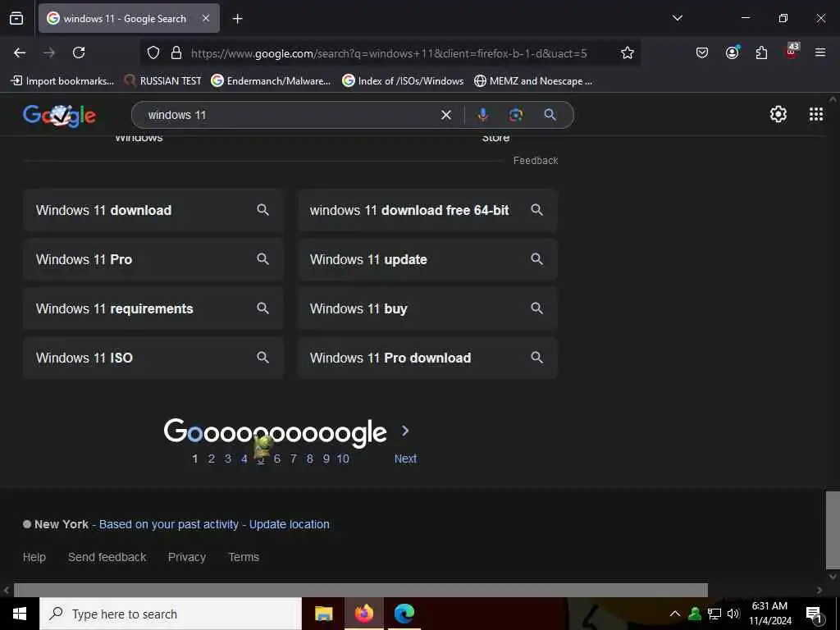Clear the search box with the X icon

tap(445, 115)
